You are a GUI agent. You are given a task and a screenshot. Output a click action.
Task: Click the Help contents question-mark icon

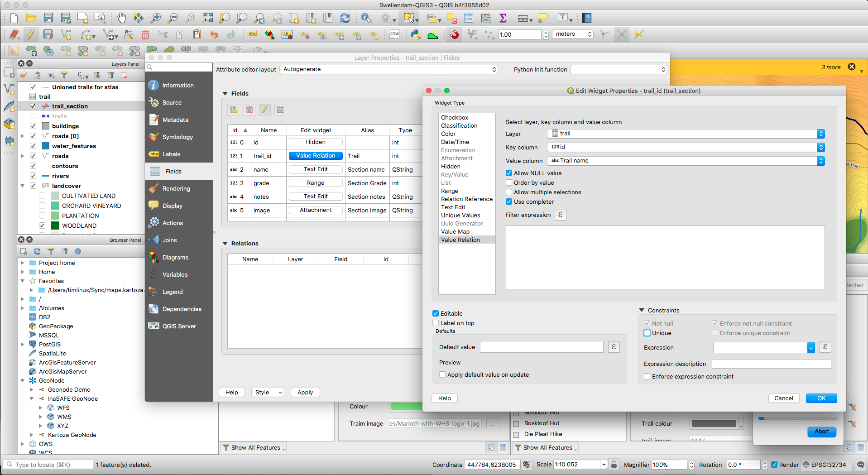587,18
